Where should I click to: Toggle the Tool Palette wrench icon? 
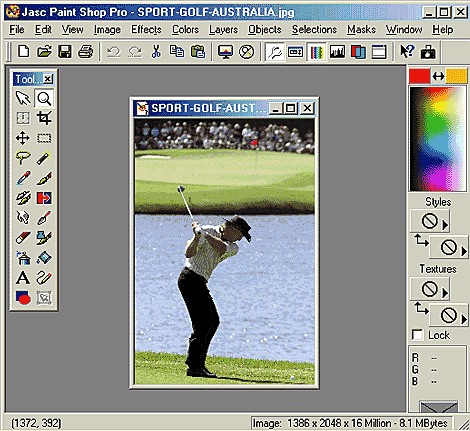(x=275, y=52)
